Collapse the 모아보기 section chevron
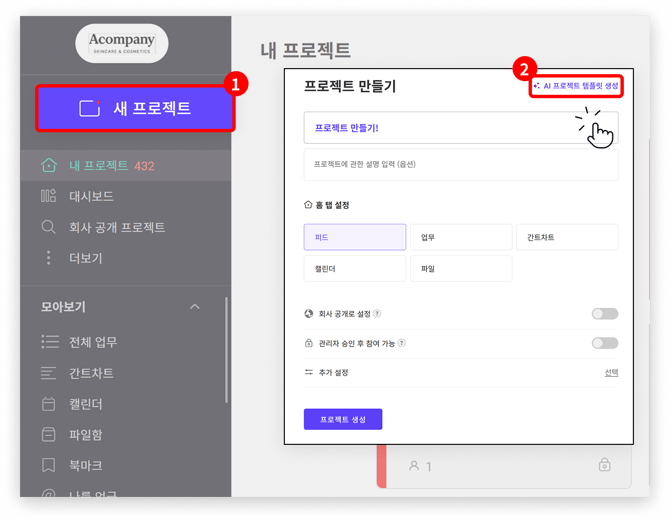 tap(195, 307)
